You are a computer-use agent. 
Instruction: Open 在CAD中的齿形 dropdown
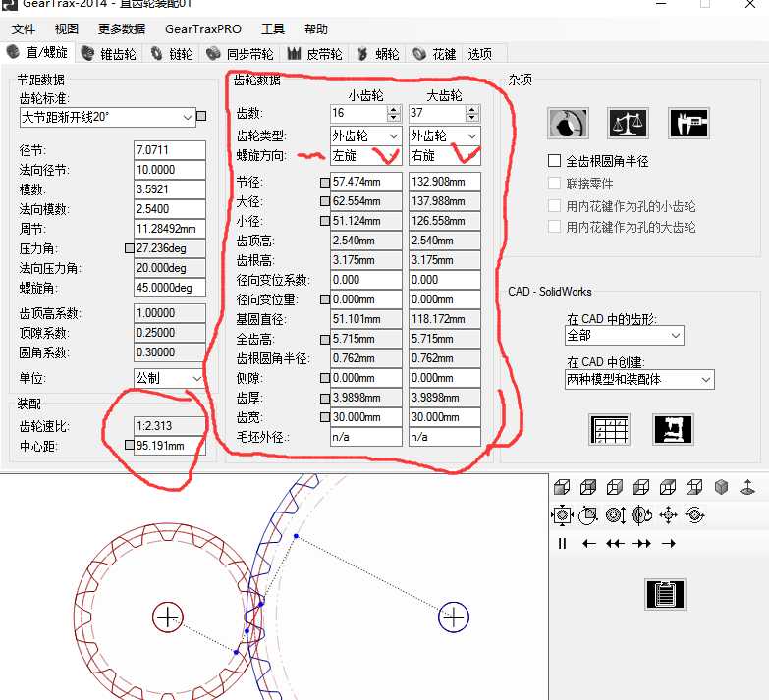[625, 336]
